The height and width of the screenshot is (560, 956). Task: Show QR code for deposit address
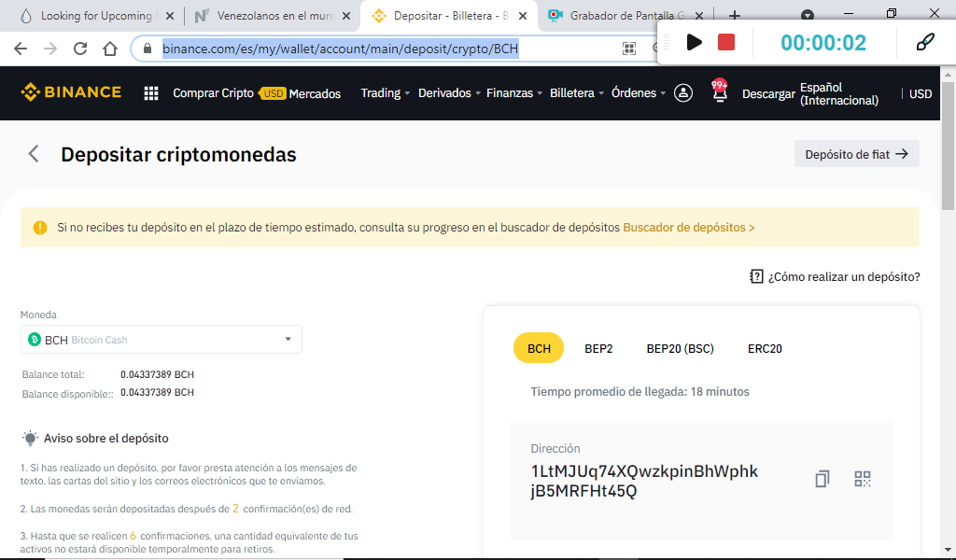862,479
